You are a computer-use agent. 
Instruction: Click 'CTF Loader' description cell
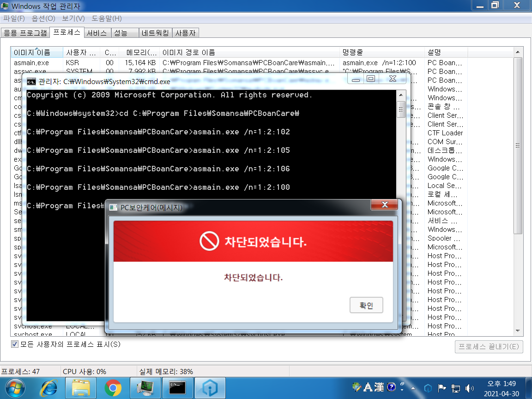point(445,133)
